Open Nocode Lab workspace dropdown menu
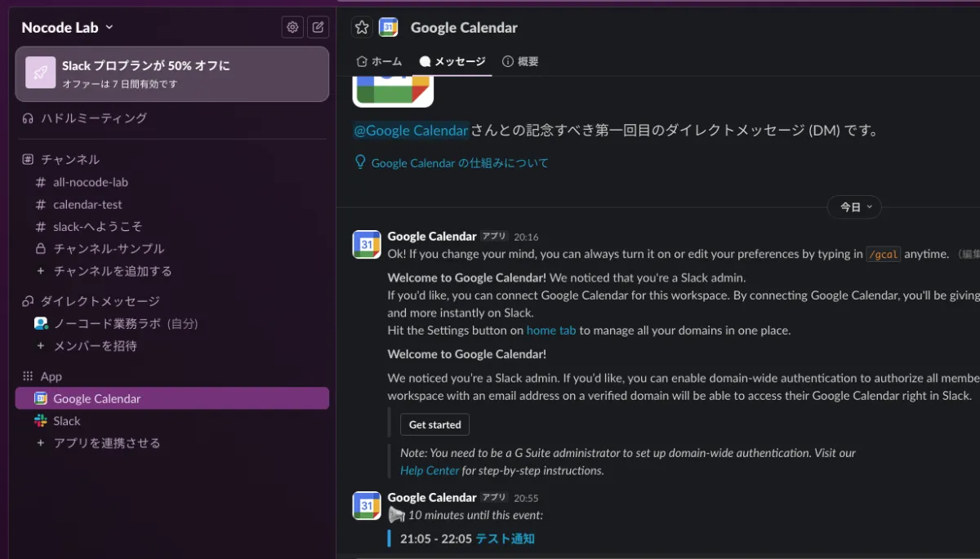Image resolution: width=980 pixels, height=559 pixels. [x=68, y=27]
